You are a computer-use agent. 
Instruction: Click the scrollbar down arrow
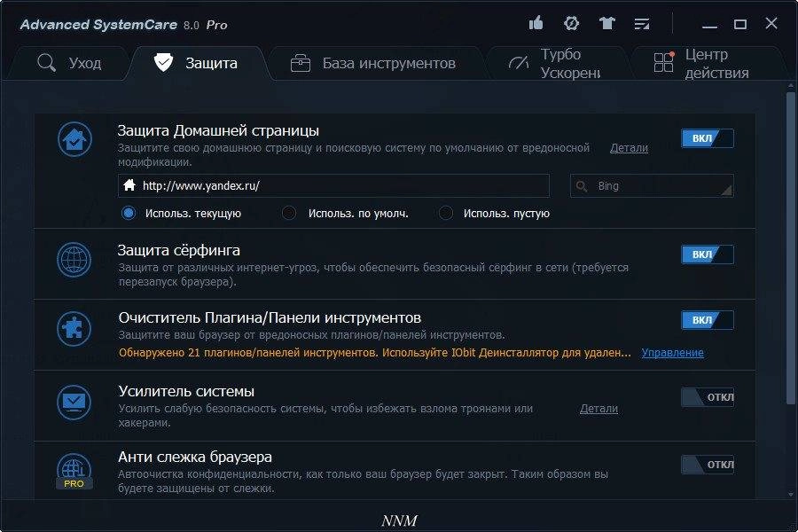pos(790,495)
